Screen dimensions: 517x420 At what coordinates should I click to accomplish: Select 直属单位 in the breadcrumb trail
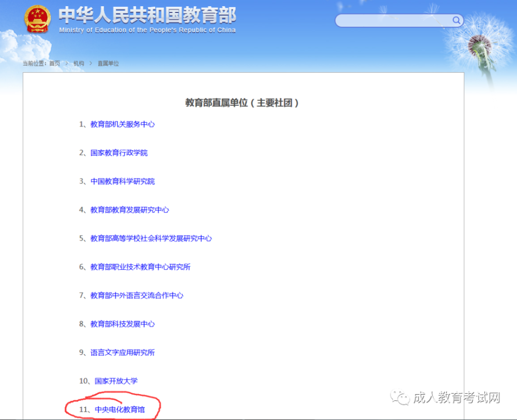[108, 64]
